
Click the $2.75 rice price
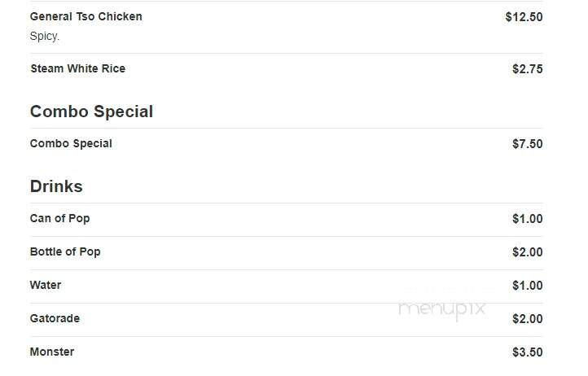[527, 69]
